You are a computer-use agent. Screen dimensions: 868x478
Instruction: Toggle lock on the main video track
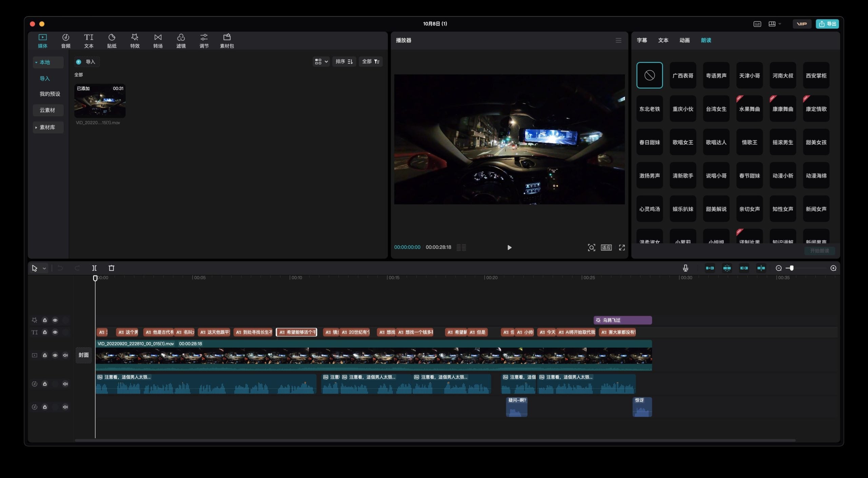coord(44,355)
